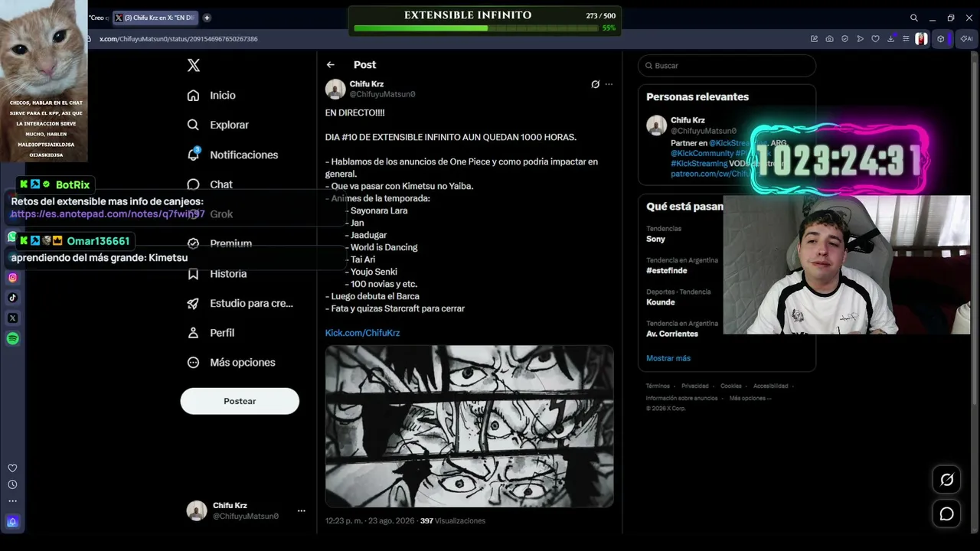Click the browser tab search magnifier icon
This screenshot has width=980, height=551.
coord(914,18)
